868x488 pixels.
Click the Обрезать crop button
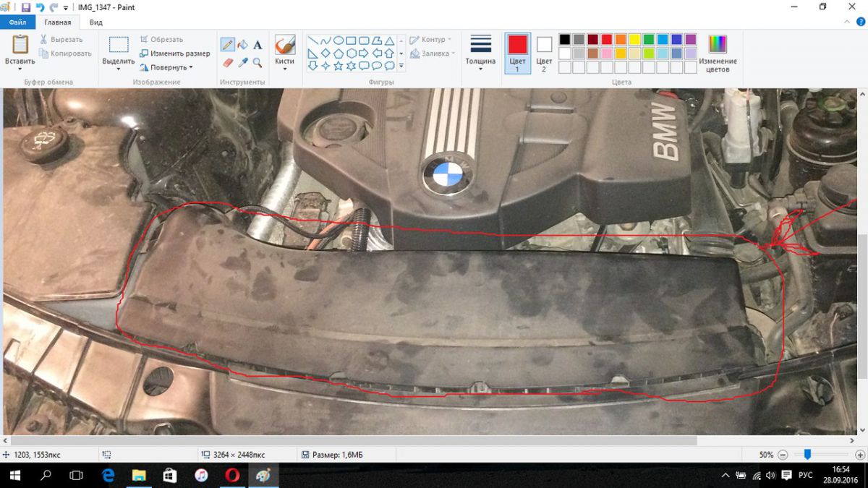161,40
